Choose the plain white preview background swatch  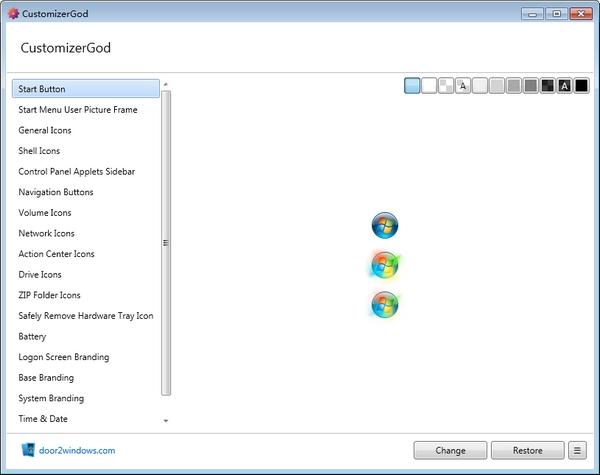pyautogui.click(x=429, y=86)
